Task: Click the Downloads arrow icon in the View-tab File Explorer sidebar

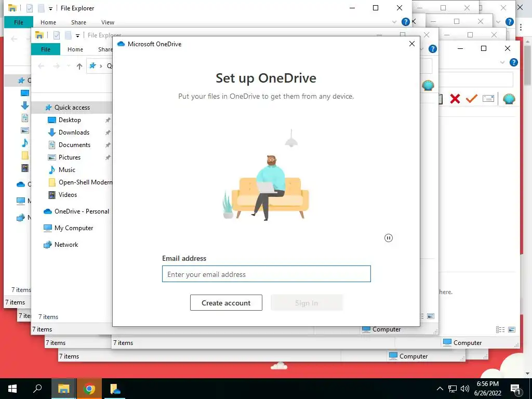Action: (25, 105)
